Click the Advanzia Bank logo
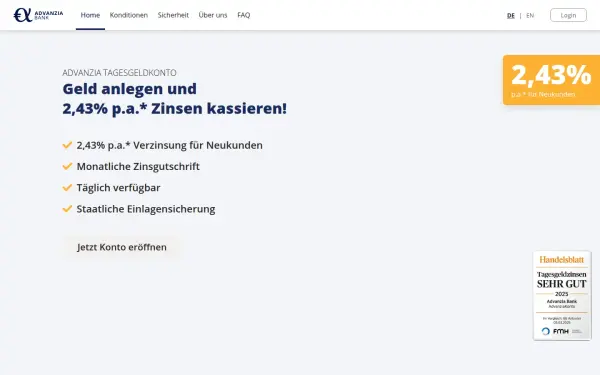Screen dimensions: 600x375 tap(38, 15)
